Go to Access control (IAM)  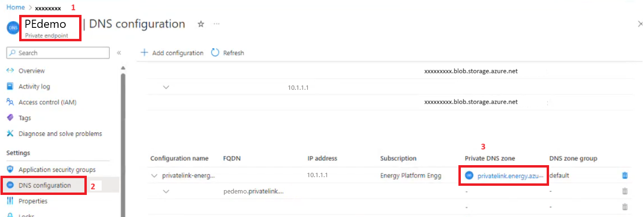pyautogui.click(x=47, y=102)
